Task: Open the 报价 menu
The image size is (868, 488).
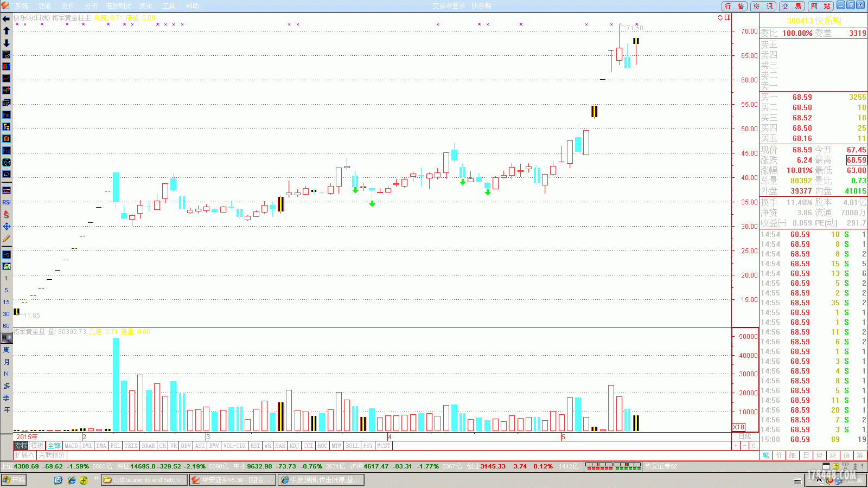Action: 68,5
